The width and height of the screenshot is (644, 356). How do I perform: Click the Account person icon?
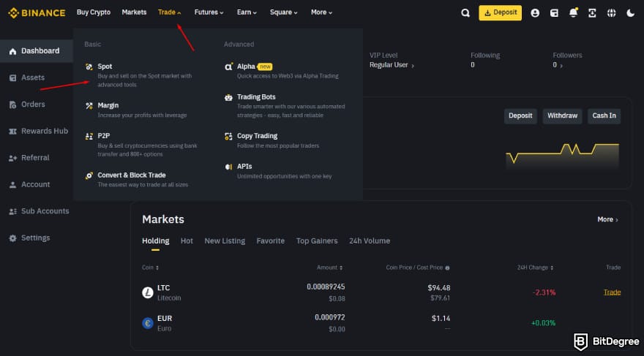coord(12,184)
